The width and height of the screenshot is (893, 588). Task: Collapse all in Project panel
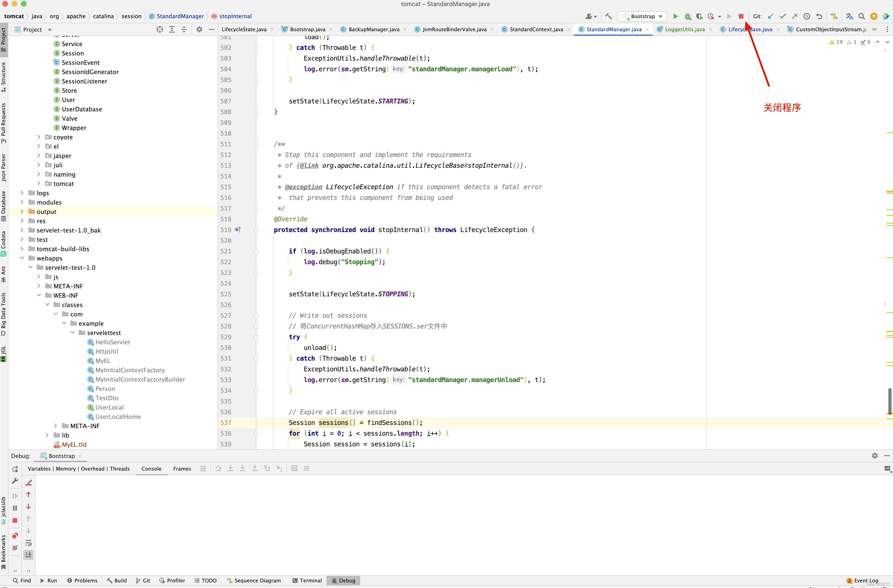pos(184,29)
